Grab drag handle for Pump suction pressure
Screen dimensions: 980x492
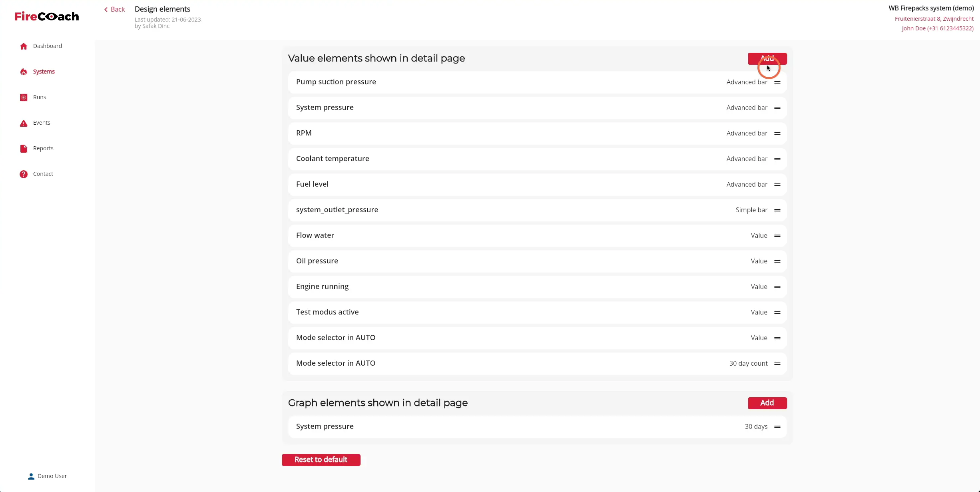pyautogui.click(x=777, y=82)
